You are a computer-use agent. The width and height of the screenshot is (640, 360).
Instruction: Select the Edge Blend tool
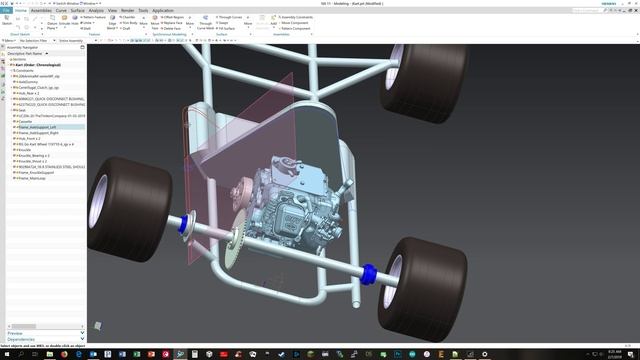point(112,23)
